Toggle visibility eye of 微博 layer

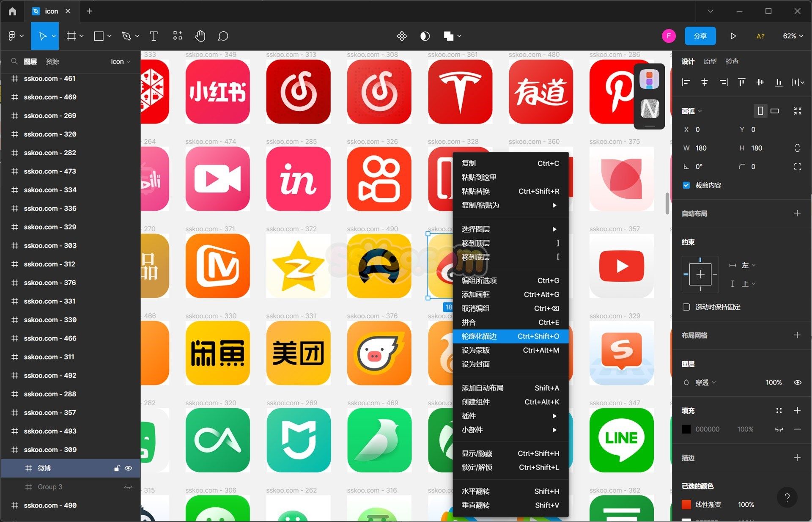(x=129, y=468)
